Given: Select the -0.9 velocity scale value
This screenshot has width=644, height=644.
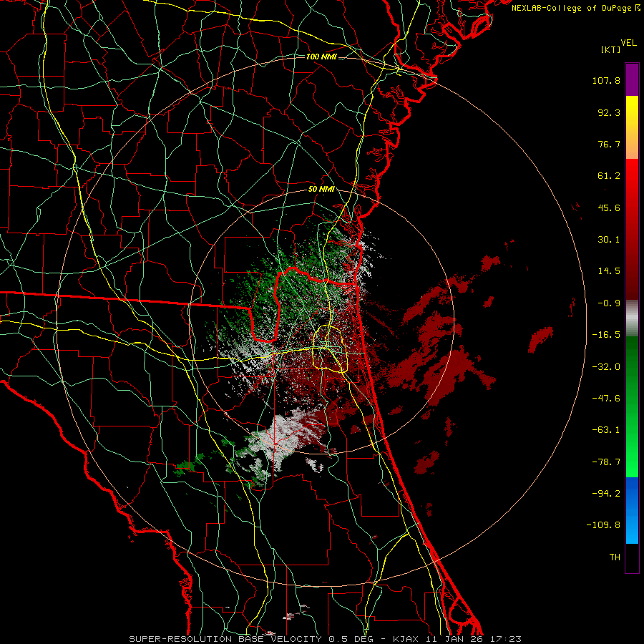Looking at the screenshot, I should tap(609, 303).
